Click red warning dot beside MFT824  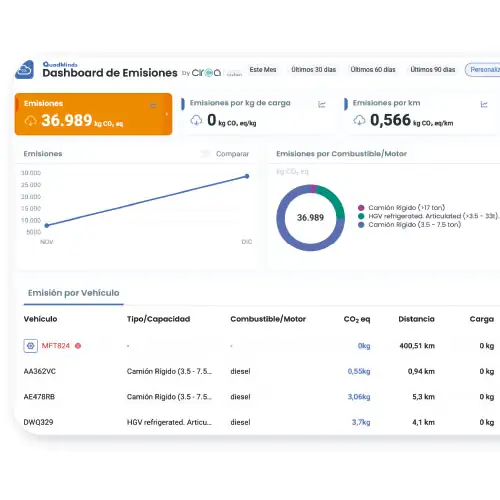click(x=78, y=346)
